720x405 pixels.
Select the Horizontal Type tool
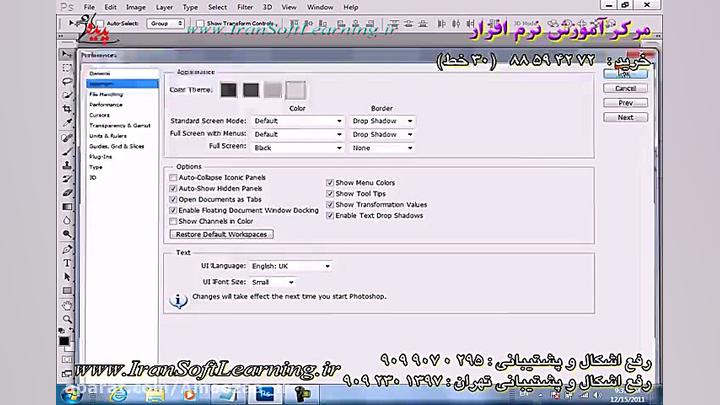point(67,263)
